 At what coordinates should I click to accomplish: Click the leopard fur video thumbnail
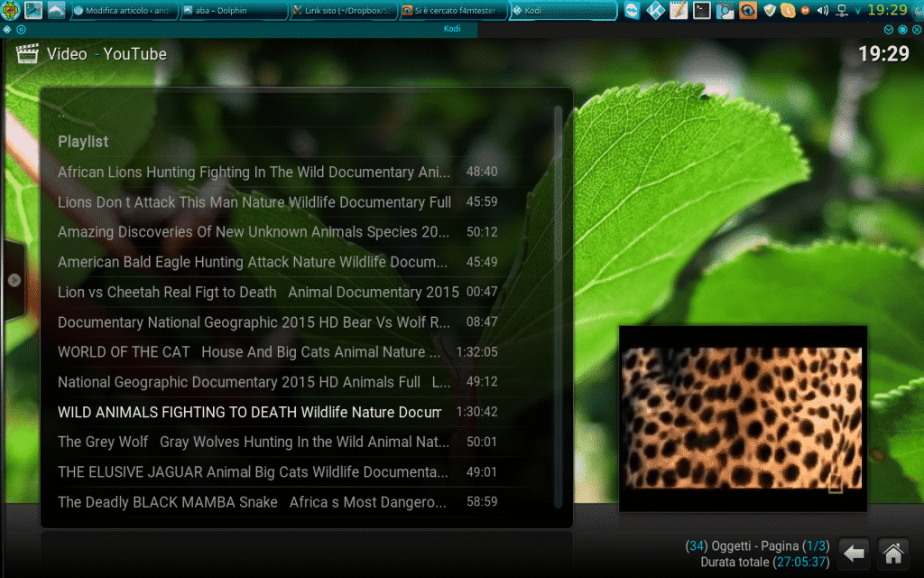point(743,418)
